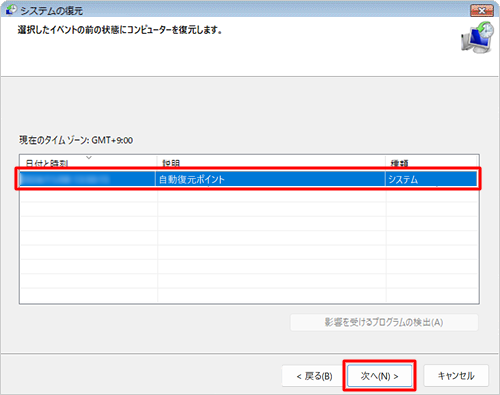Close the システムの復元 dialog window
This screenshot has width=500, height=395.
click(482, 10)
